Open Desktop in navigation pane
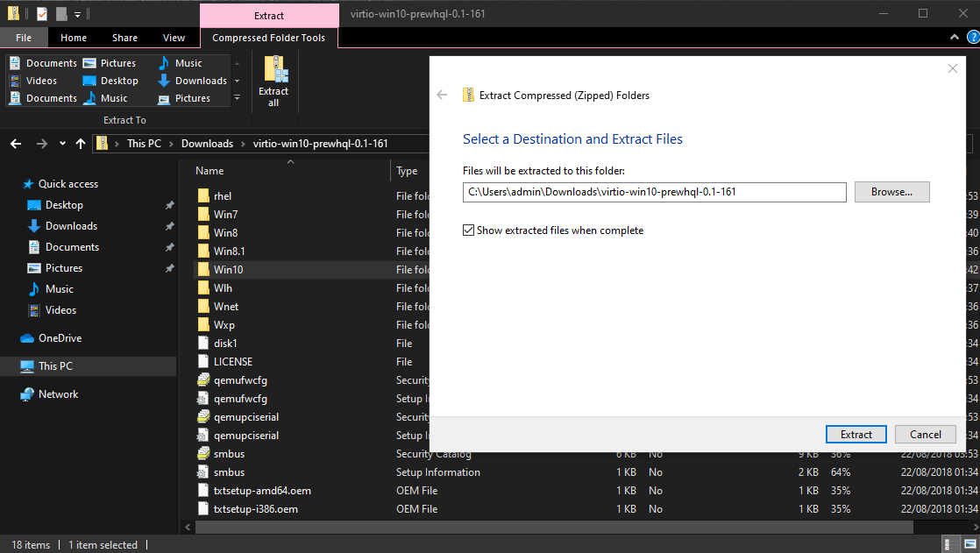The width and height of the screenshot is (980, 553). point(55,205)
